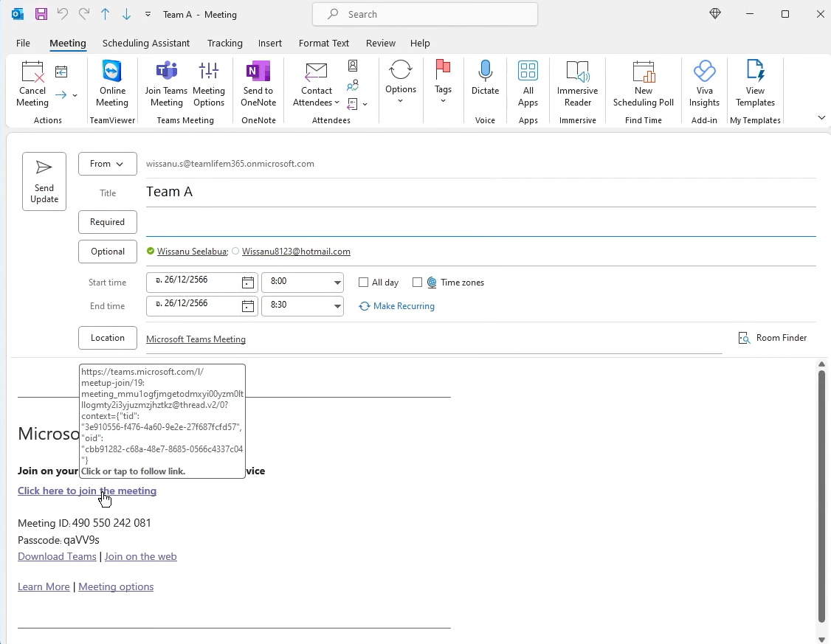Open the From account dropdown
The height and width of the screenshot is (644, 831).
(108, 164)
